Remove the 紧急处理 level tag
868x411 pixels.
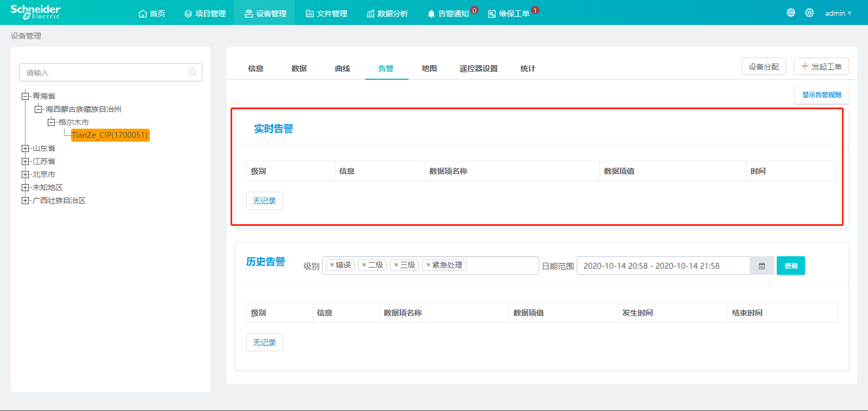click(428, 265)
